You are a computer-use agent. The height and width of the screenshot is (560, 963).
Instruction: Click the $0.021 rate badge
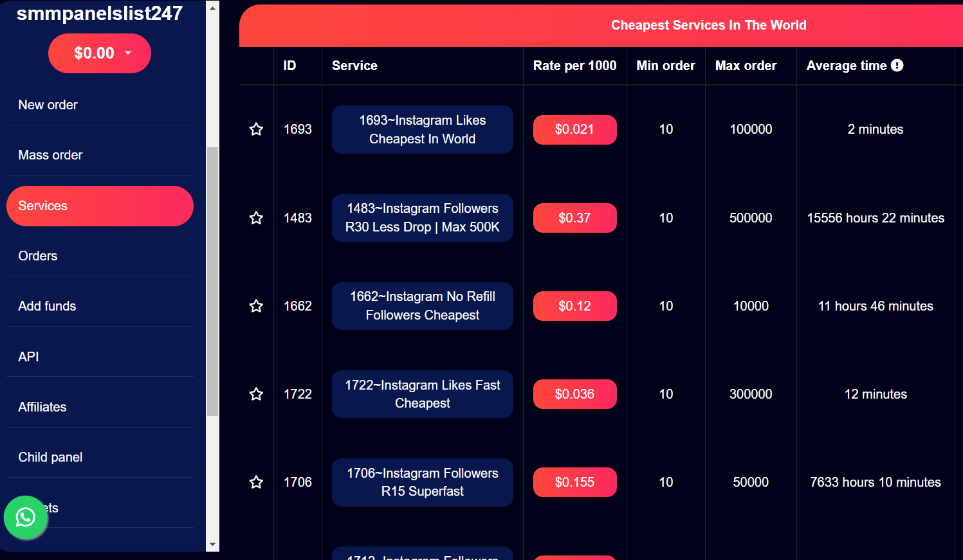coord(574,129)
